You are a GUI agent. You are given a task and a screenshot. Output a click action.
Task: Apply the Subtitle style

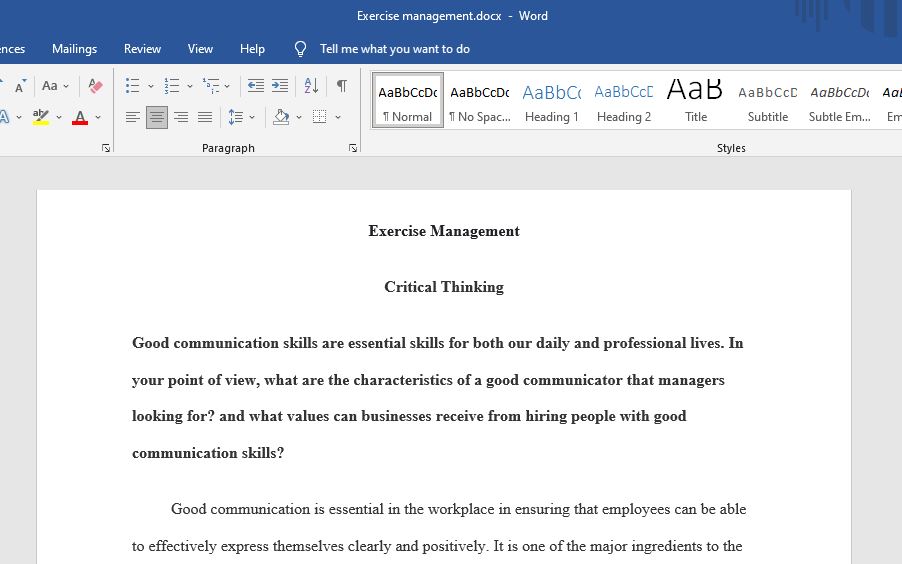(767, 100)
